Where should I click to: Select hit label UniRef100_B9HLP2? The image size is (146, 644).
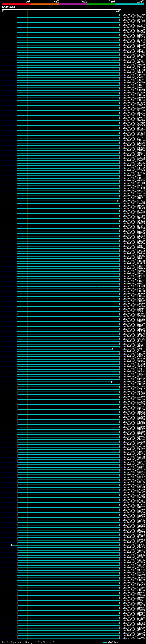(134, 72)
